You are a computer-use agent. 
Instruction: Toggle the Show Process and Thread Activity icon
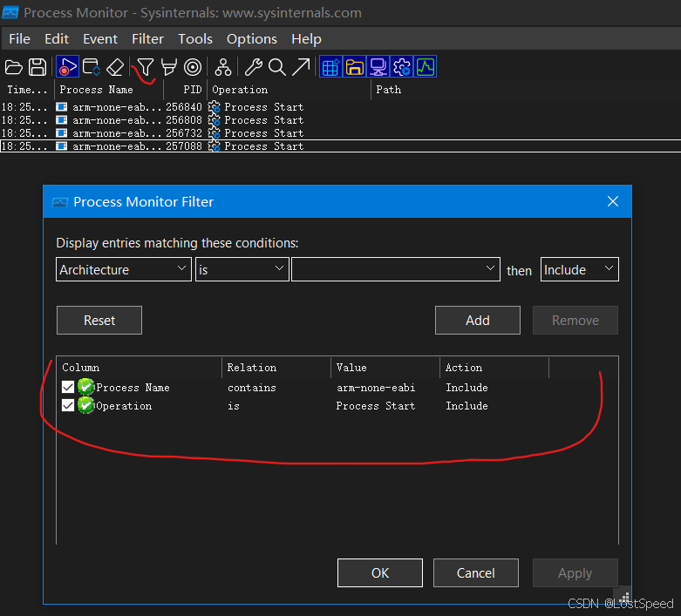(x=401, y=67)
